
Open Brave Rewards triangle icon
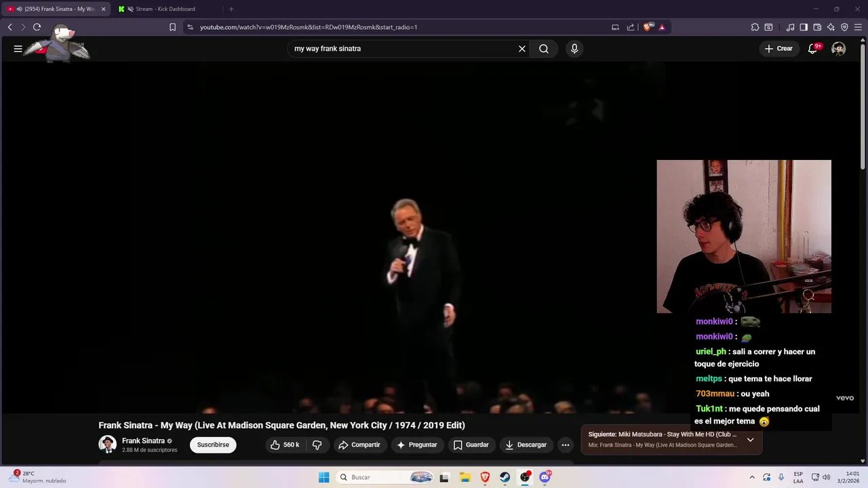[662, 27]
